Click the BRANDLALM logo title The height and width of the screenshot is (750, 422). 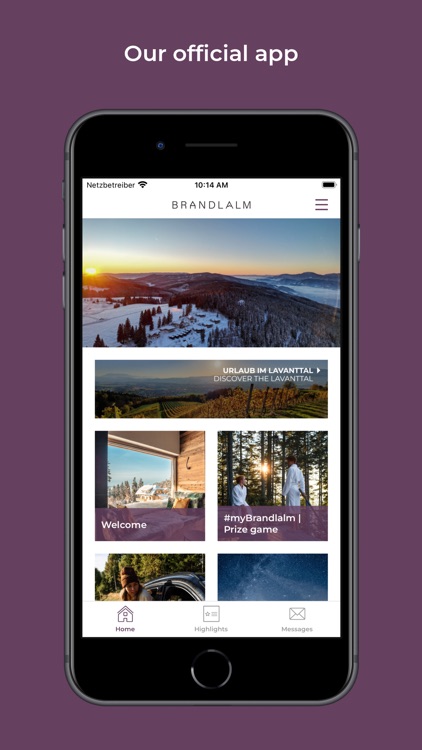[211, 205]
